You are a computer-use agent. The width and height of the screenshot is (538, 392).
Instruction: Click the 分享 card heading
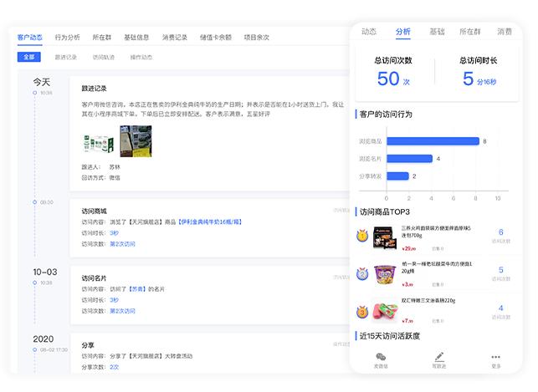click(88, 345)
